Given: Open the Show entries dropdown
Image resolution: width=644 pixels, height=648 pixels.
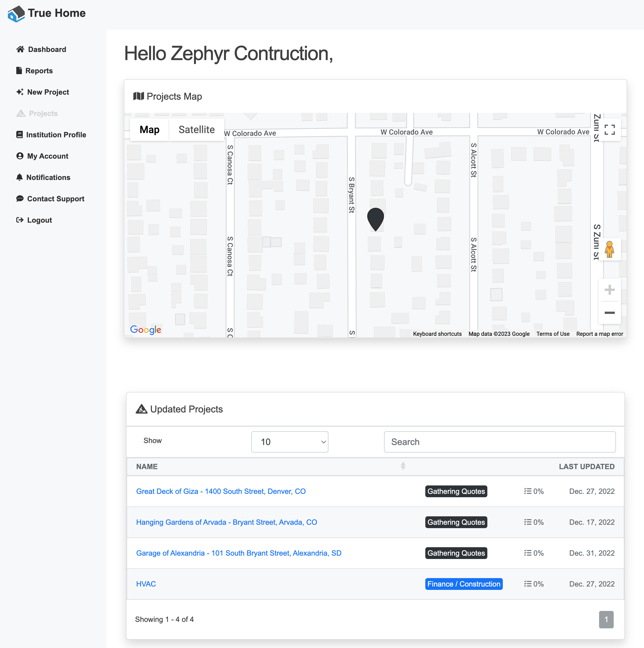Looking at the screenshot, I should click(x=289, y=442).
